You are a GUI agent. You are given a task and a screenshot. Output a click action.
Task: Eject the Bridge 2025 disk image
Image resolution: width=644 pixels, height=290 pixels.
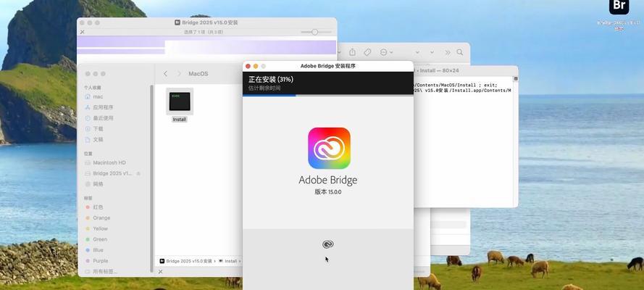pyautogui.click(x=138, y=173)
